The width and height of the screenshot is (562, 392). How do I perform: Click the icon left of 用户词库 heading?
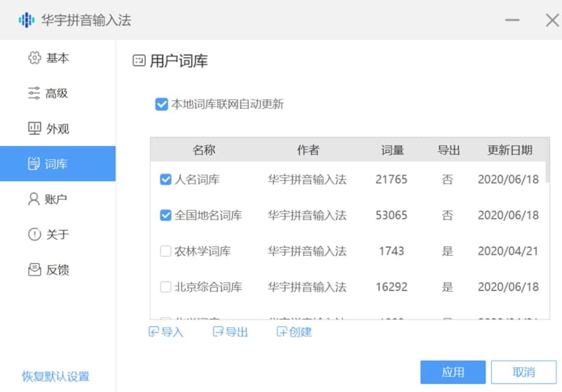point(138,60)
